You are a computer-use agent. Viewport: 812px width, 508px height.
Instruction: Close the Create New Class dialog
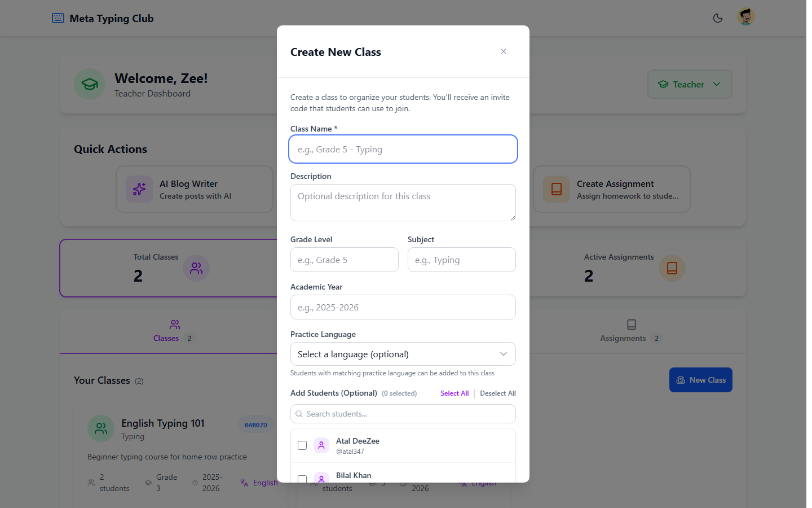504,51
